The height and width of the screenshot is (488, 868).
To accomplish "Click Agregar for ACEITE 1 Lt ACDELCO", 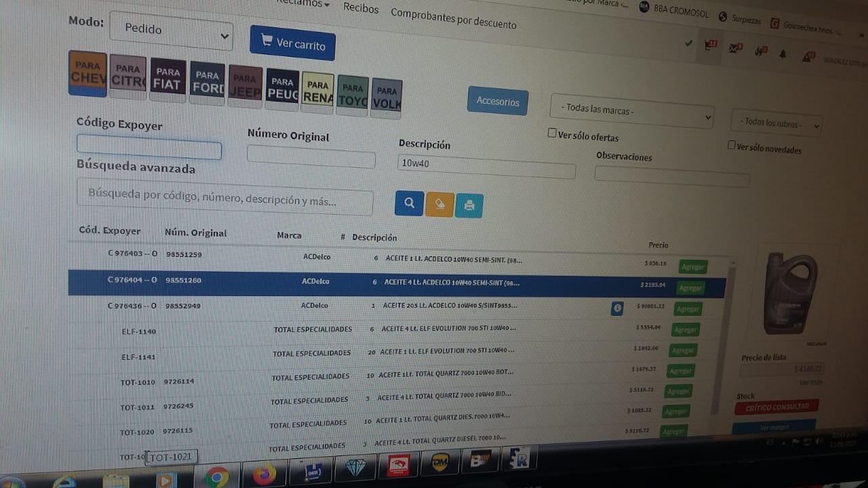I will click(692, 267).
